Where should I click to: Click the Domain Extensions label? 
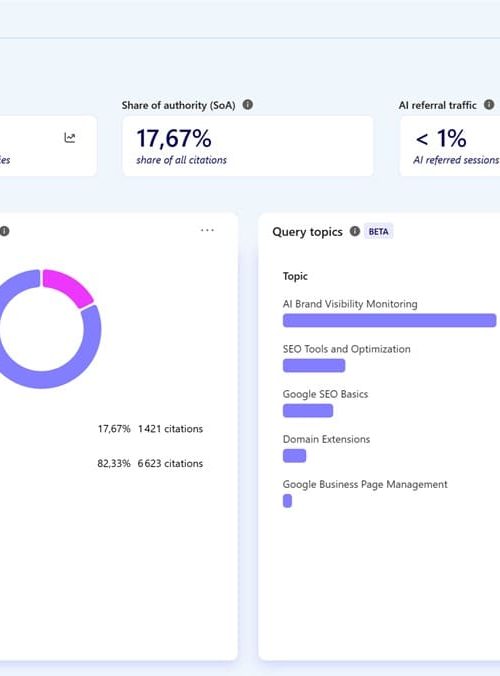point(326,439)
